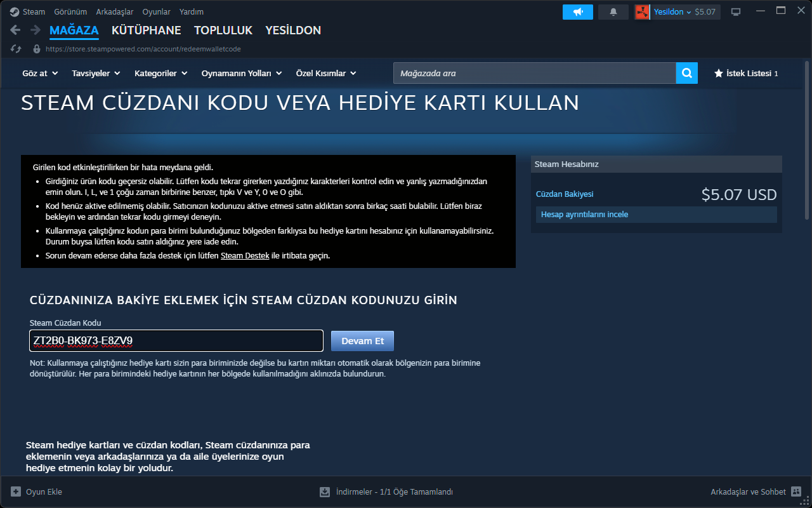The width and height of the screenshot is (812, 508).
Task: Click the Steam Hesabınız panel header
Action: [657, 164]
